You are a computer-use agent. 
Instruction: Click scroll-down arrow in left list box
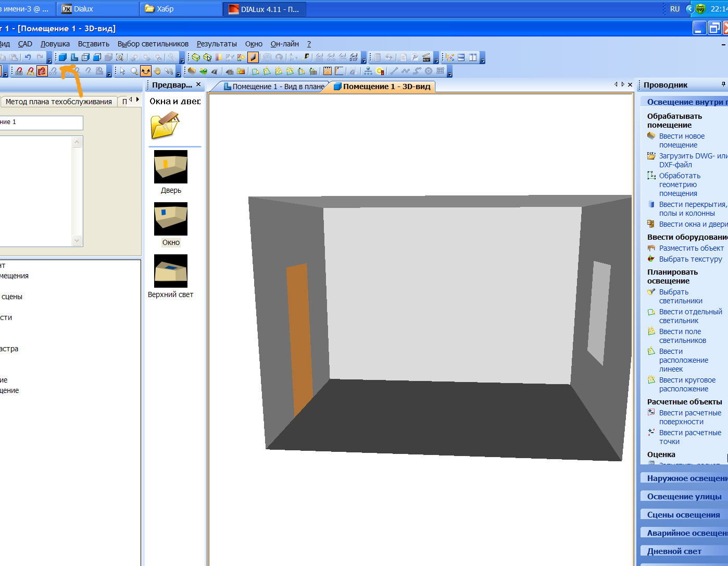[x=77, y=241]
